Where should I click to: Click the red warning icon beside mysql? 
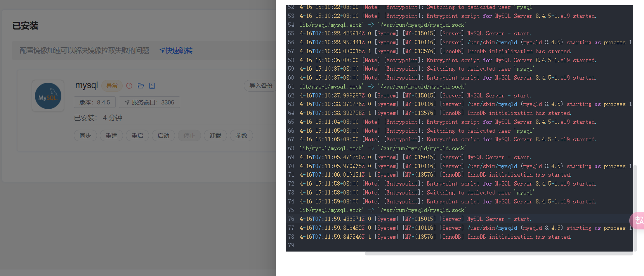tap(129, 86)
